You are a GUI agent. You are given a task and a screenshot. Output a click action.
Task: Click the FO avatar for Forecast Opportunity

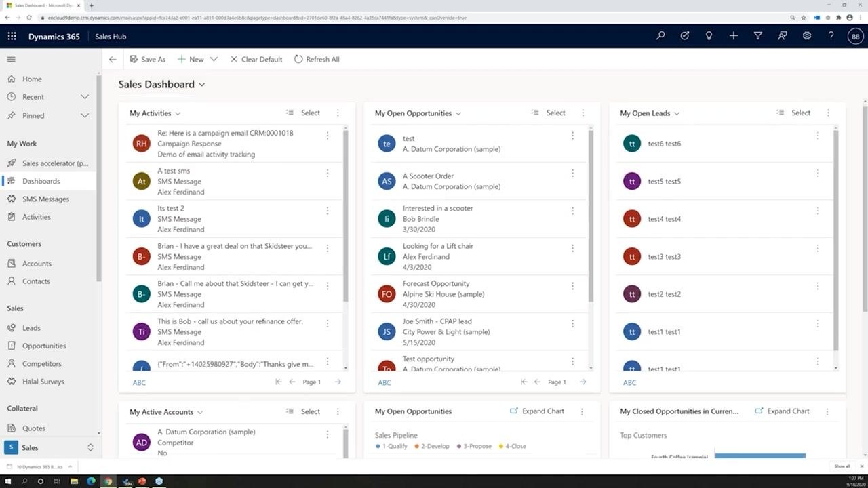pos(387,294)
